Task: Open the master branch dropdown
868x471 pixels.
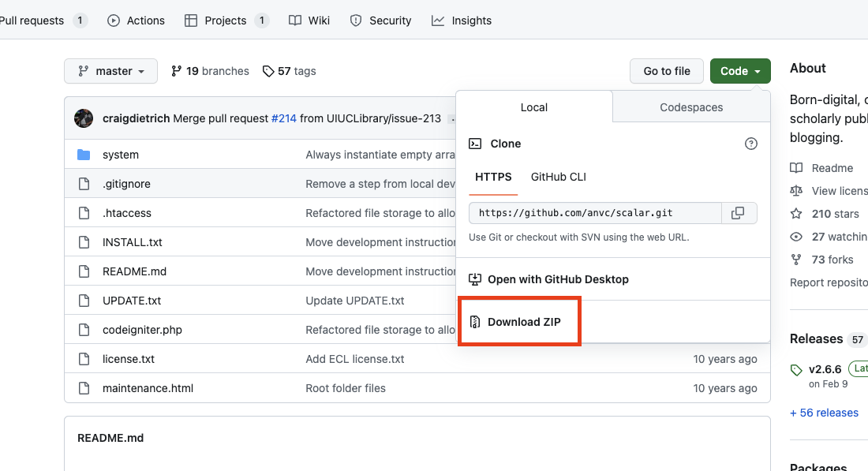Action: coord(110,71)
